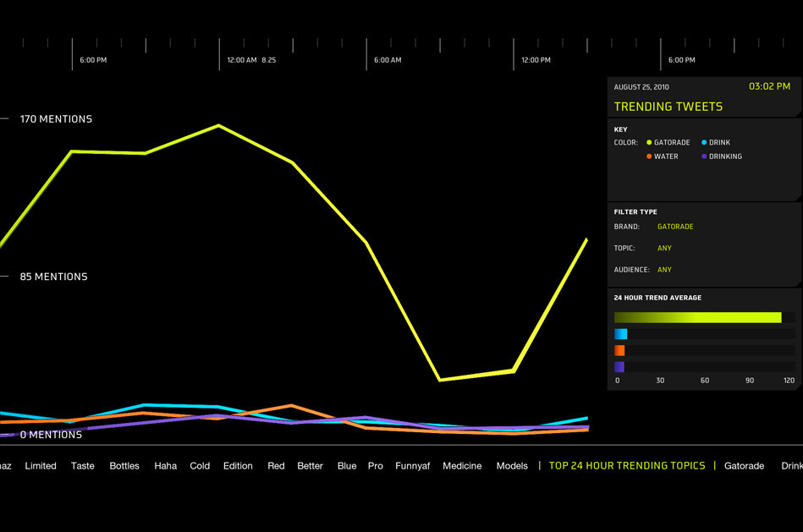803x532 pixels.
Task: Click the 30 value on trend scale
Action: (660, 381)
